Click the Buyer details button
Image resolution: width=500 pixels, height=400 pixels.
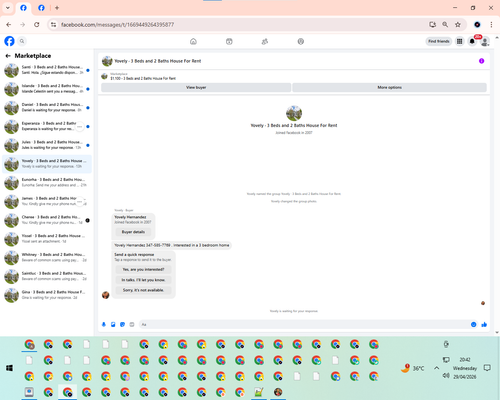tap(133, 232)
